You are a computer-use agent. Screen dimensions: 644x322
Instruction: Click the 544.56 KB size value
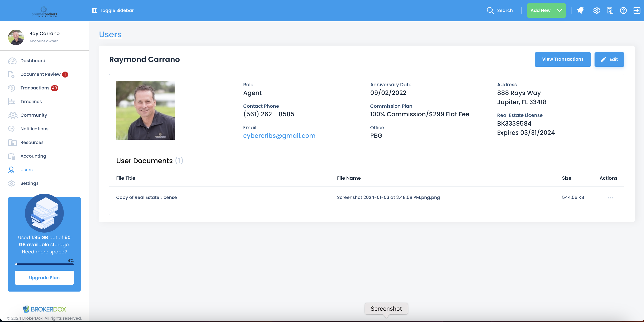(573, 197)
